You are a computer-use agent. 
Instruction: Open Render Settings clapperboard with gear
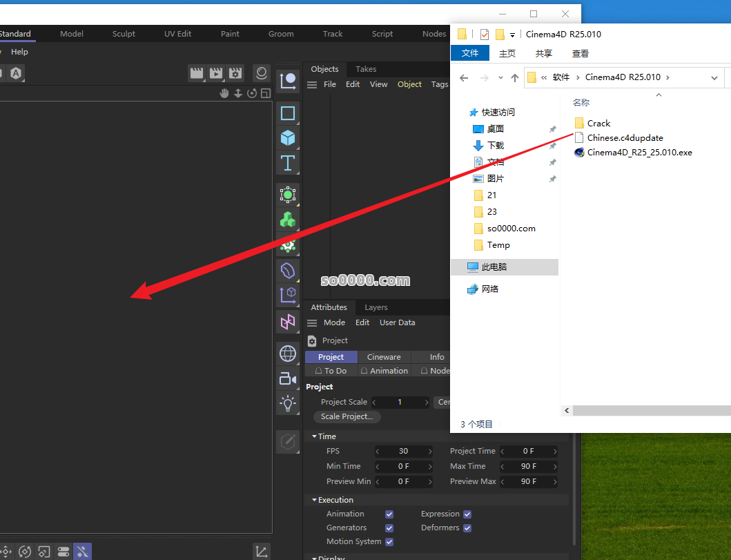(x=236, y=73)
